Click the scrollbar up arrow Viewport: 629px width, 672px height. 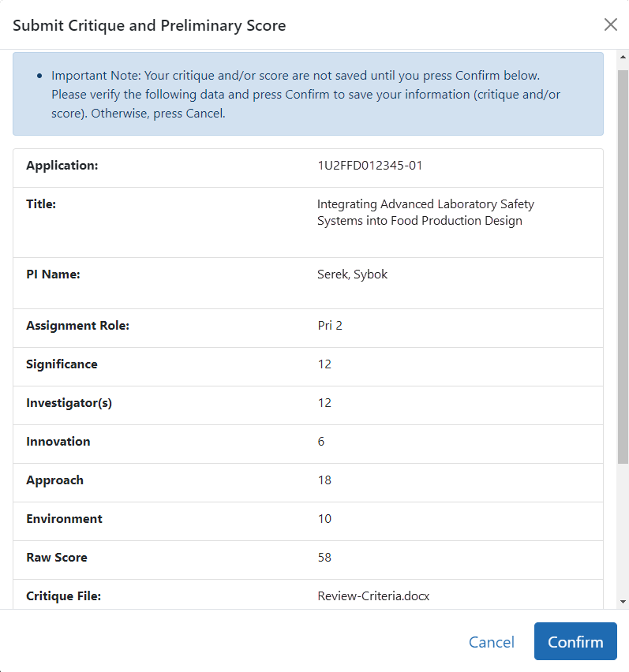pyautogui.click(x=623, y=58)
